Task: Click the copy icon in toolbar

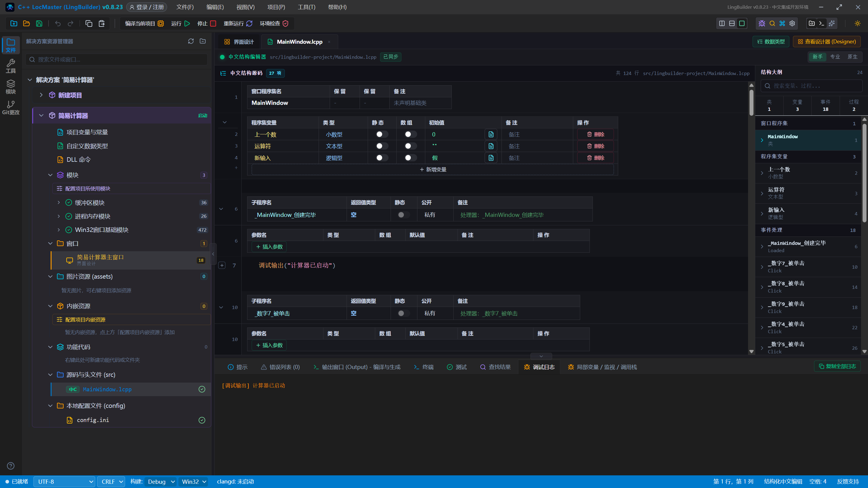Action: (x=89, y=23)
